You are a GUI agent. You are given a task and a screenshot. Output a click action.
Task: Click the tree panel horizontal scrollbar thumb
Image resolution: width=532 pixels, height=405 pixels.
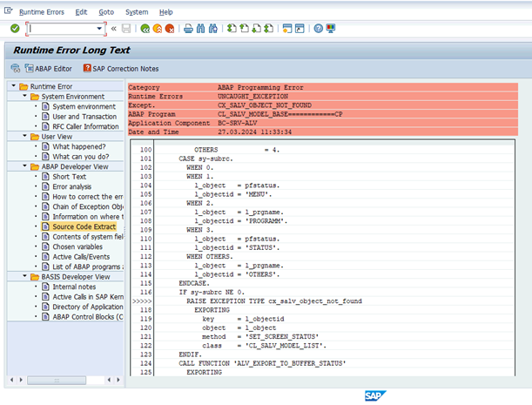57,381
